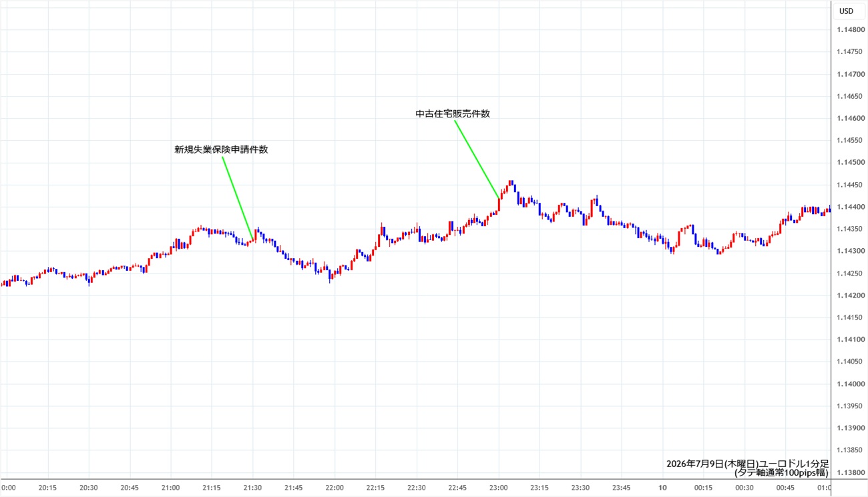The width and height of the screenshot is (868, 497).
Task: Select the 中古住宅販売件数 annotation label
Action: coord(453,114)
